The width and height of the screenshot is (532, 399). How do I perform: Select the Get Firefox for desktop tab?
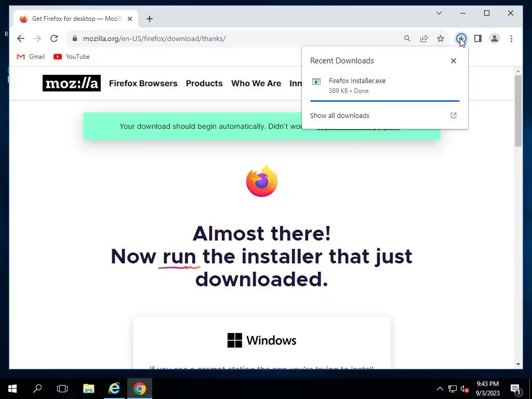tap(76, 19)
